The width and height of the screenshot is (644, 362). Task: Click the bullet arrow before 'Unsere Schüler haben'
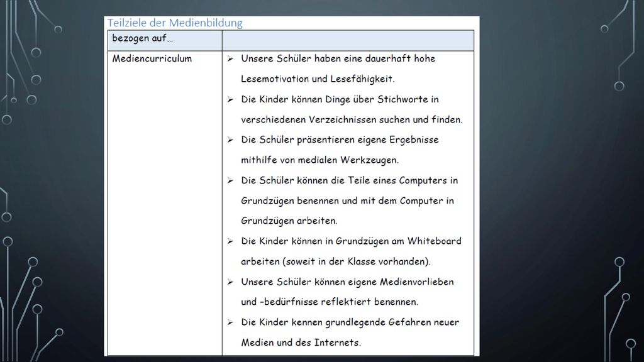[230, 59]
